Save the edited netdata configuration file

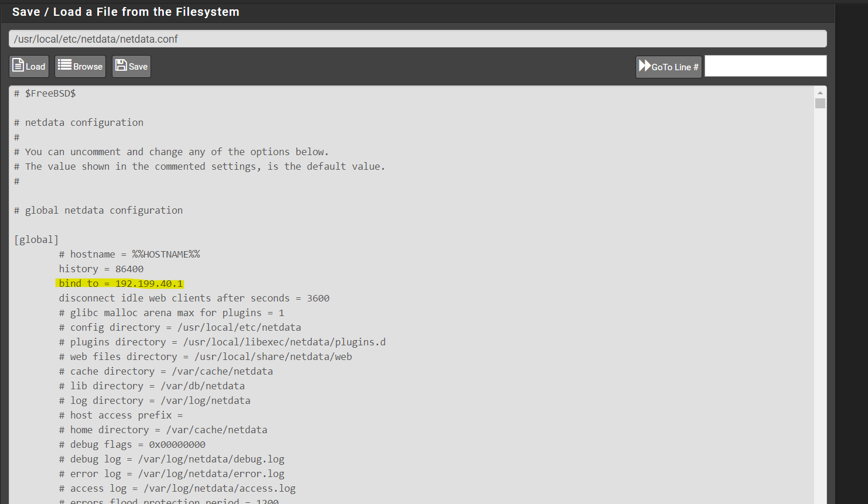coord(131,66)
